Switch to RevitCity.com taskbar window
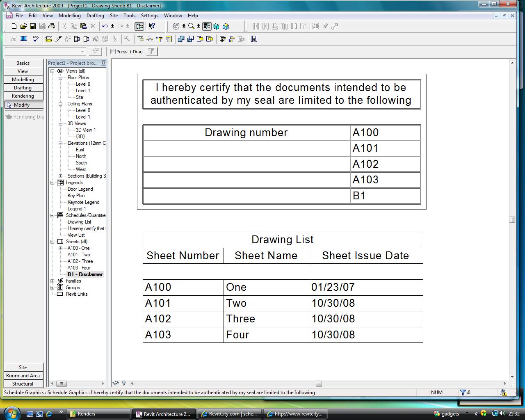The height and width of the screenshot is (420, 525). coord(230,414)
